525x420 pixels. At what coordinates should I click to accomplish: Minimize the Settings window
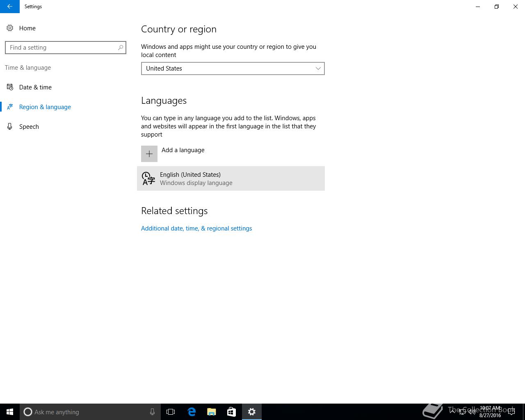(478, 7)
